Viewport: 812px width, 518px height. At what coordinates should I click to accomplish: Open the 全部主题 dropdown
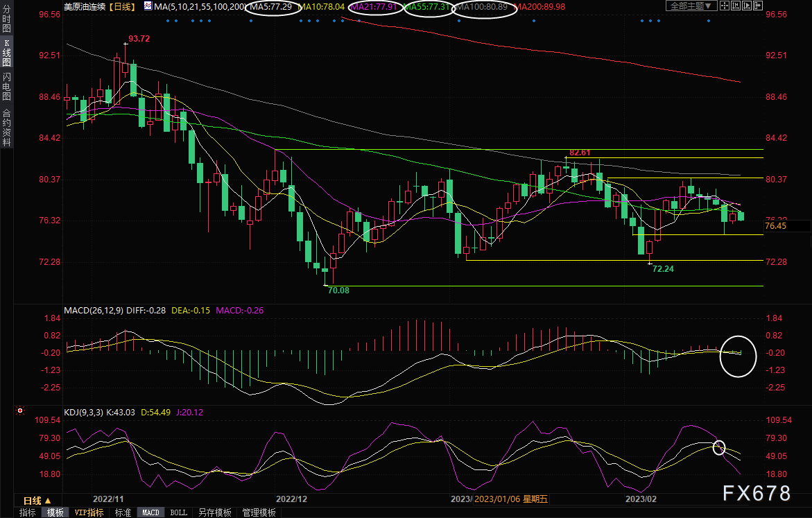[x=691, y=6]
